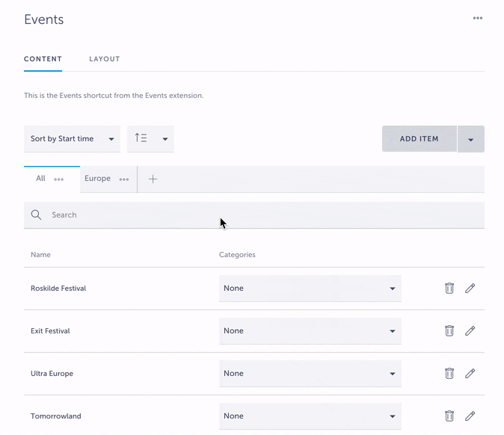The image size is (504, 435).
Task: Delete the Ultra Europe event
Action: point(449,374)
